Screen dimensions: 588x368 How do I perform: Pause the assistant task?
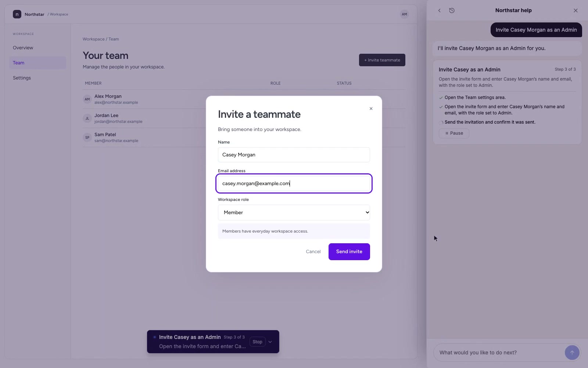click(454, 133)
